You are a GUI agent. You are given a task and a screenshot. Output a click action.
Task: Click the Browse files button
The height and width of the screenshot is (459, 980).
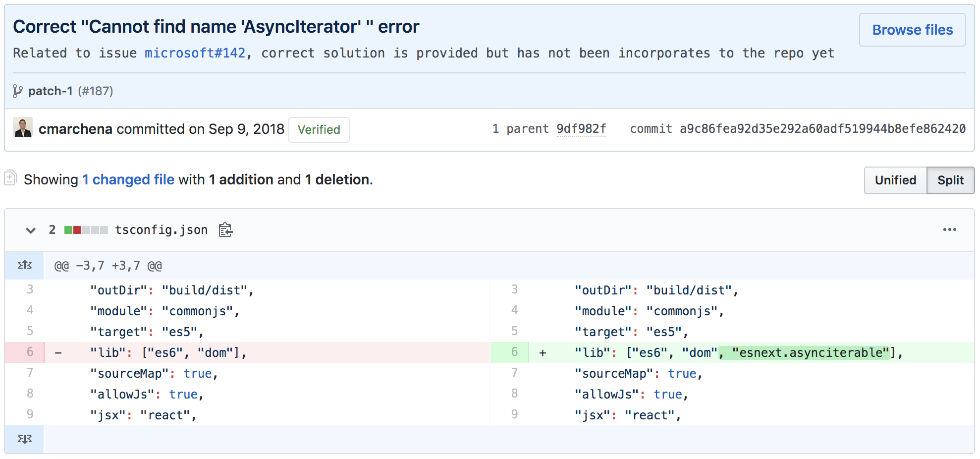912,30
